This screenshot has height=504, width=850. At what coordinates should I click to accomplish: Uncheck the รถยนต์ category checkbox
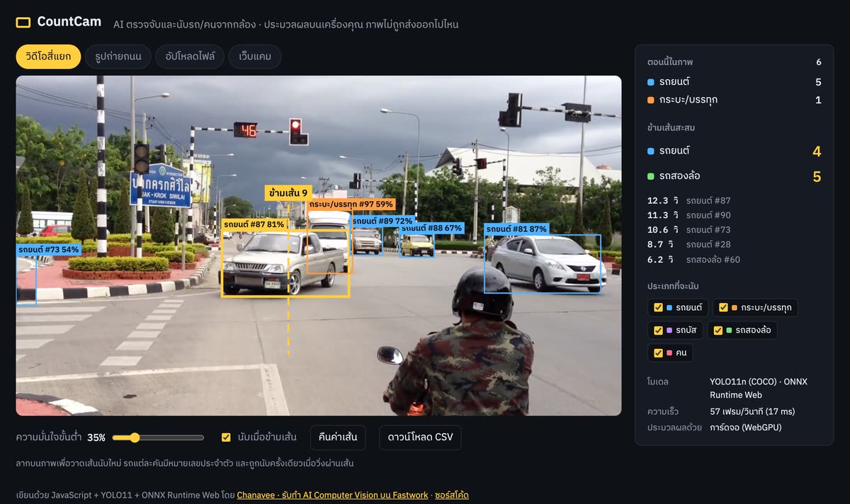click(658, 307)
